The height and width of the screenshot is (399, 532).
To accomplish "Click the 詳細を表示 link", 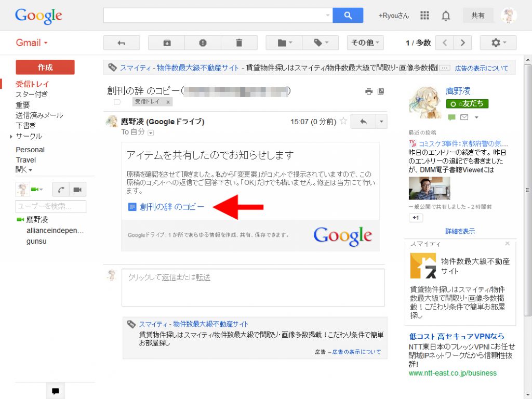I will 460,231.
